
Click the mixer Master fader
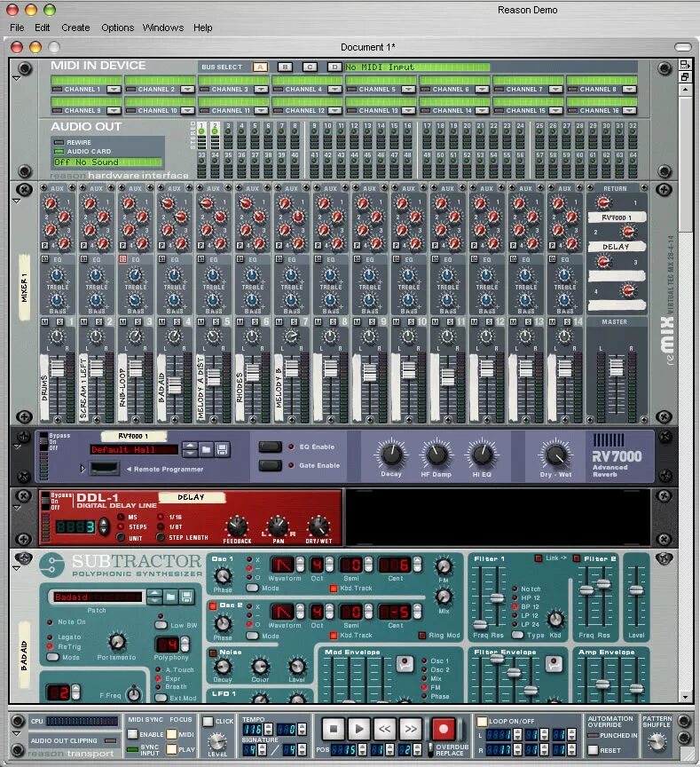coord(616,367)
